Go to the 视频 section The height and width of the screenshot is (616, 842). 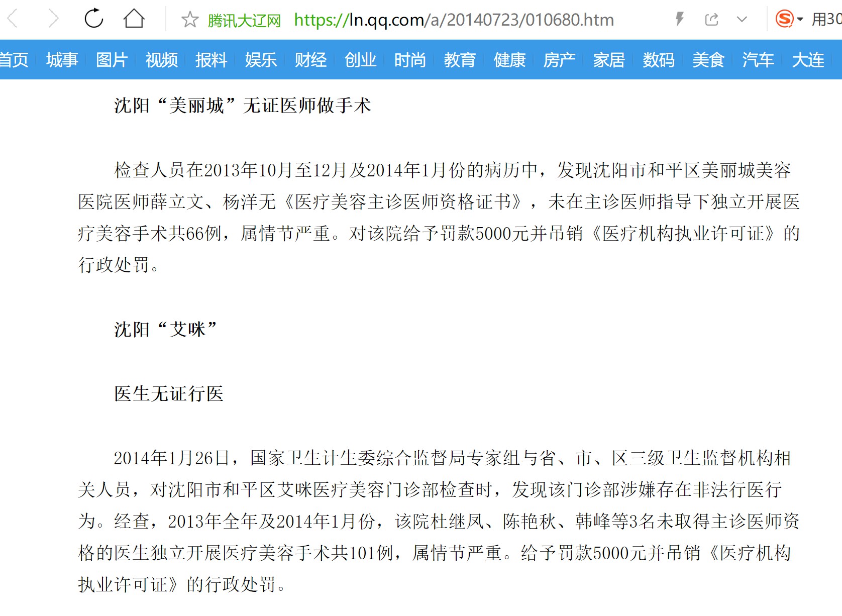[162, 60]
